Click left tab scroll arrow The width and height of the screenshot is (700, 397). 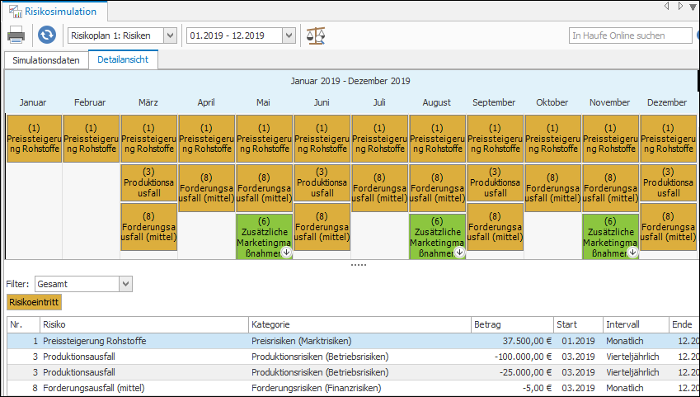[667, 6]
